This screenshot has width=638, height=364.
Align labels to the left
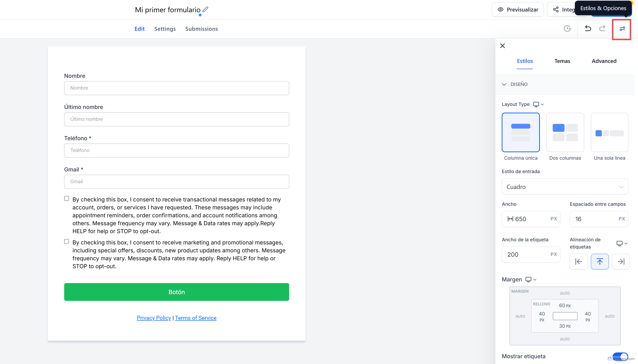click(578, 261)
